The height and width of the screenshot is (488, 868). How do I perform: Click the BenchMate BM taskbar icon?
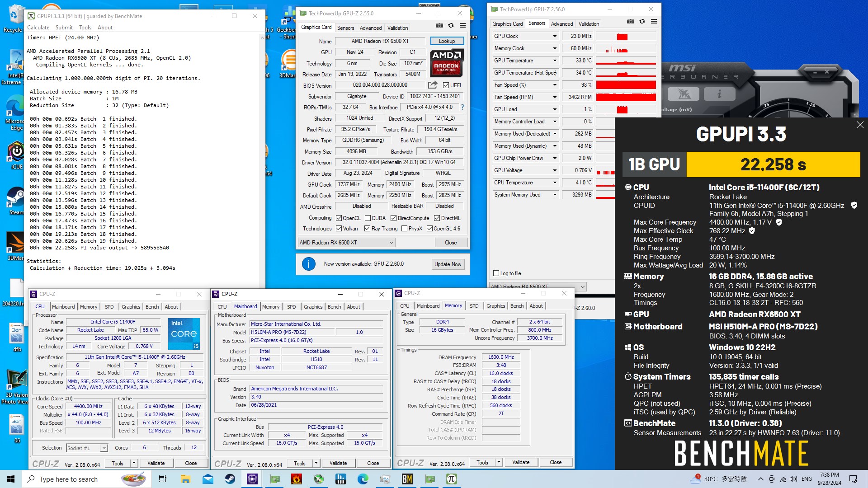tap(407, 479)
